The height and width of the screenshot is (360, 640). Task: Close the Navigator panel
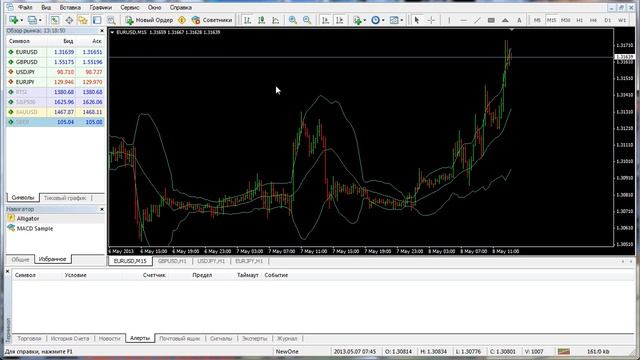(102, 209)
